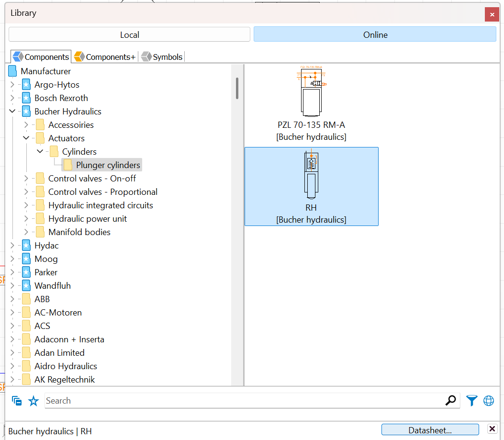Click the globe language icon
Image resolution: width=504 pixels, height=440 pixels.
point(489,400)
